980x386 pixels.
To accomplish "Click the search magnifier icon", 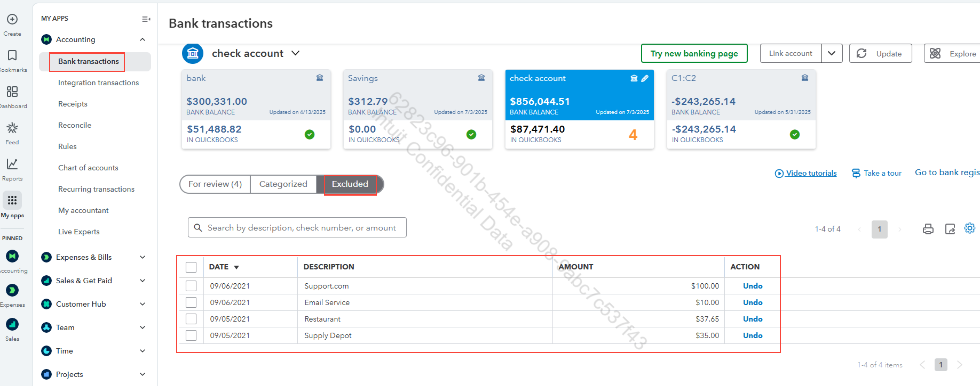I will pyautogui.click(x=198, y=228).
